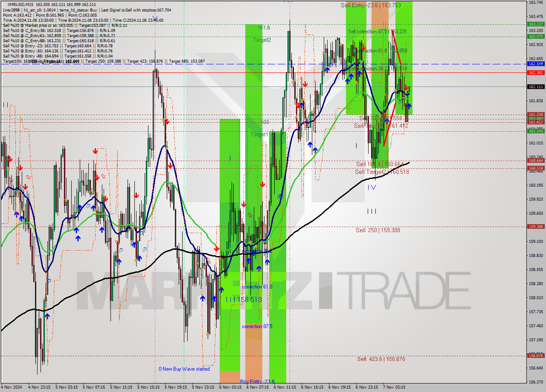
Task: Click the '4 Nov 23:15' time axis label
Action: (x=39, y=387)
